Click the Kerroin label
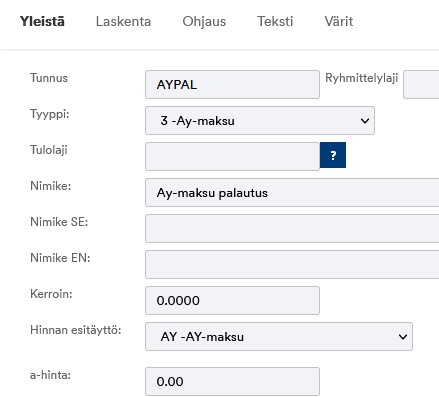Viewport: 439px width, 397px height. pos(51,294)
